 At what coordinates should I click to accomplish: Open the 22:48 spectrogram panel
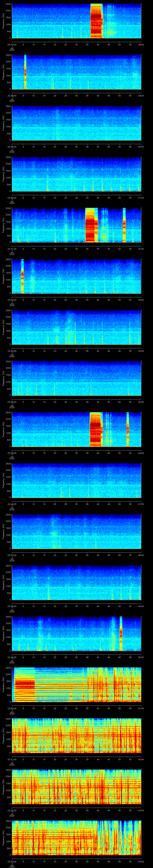(76, 583)
